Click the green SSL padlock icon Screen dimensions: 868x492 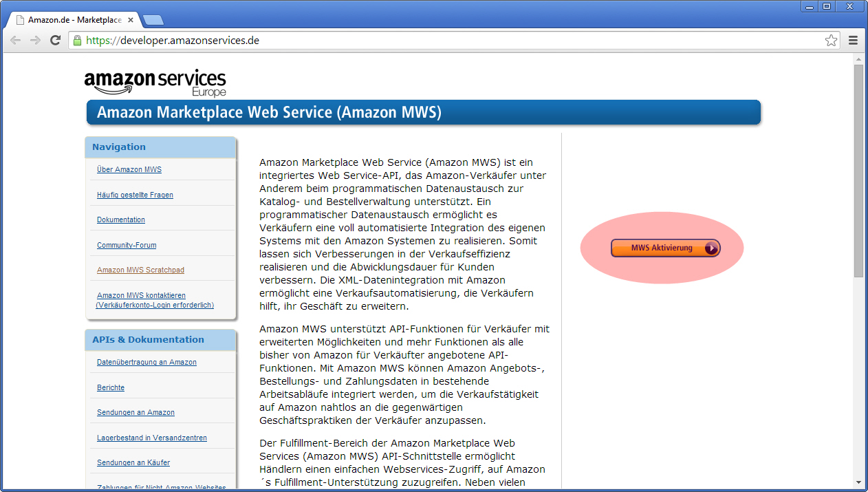(x=77, y=41)
